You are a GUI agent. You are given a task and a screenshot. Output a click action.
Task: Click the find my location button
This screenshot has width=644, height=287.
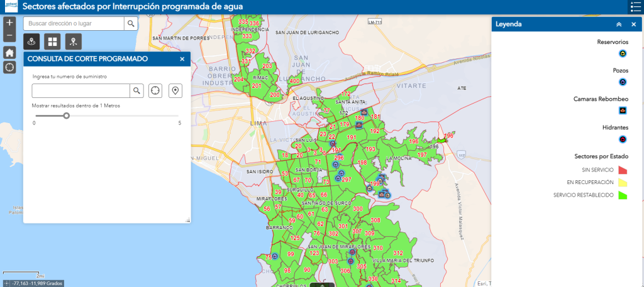click(x=9, y=67)
